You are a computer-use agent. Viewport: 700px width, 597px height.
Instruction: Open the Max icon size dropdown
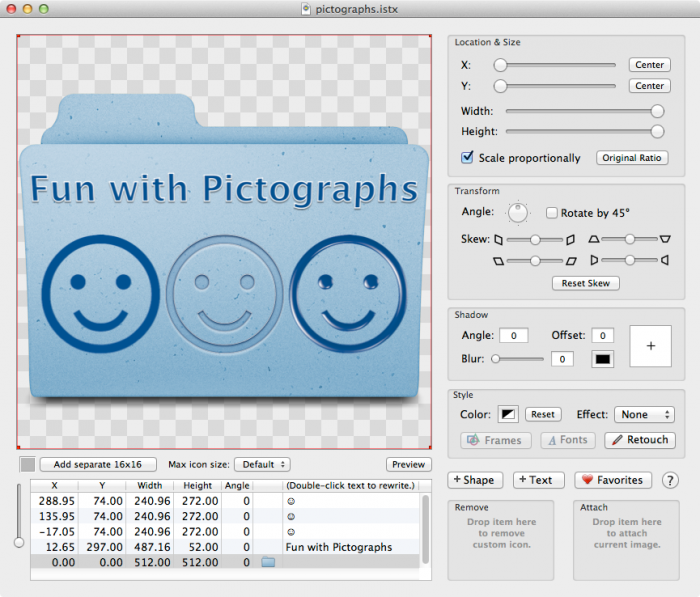262,464
